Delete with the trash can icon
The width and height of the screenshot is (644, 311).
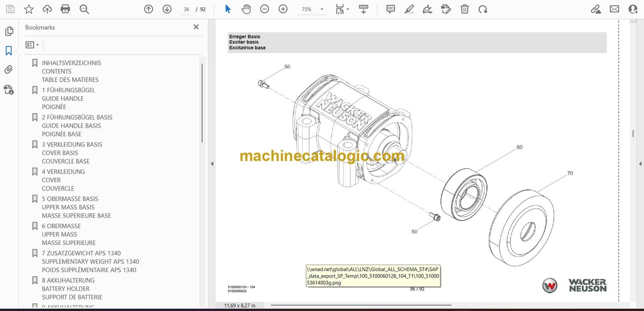click(x=464, y=9)
